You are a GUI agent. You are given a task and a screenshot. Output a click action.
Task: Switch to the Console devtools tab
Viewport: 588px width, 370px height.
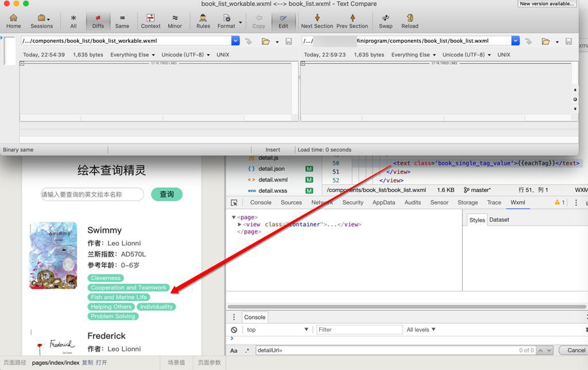261,203
